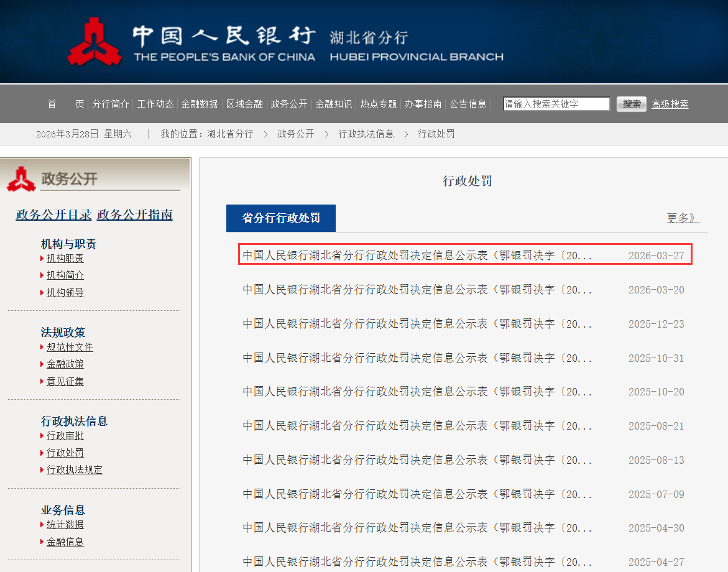Click the 更多》 more link
The width and height of the screenshot is (728, 572).
pyautogui.click(x=683, y=218)
